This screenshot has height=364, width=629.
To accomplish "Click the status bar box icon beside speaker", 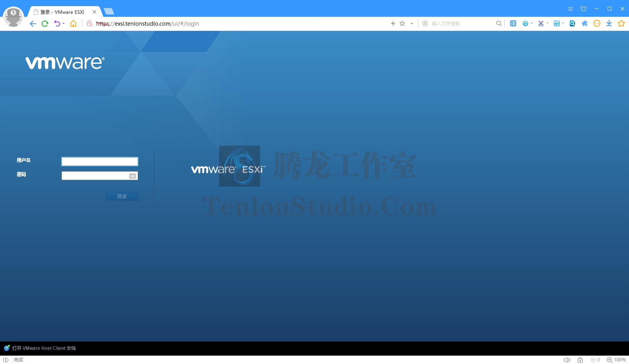I will click(580, 360).
